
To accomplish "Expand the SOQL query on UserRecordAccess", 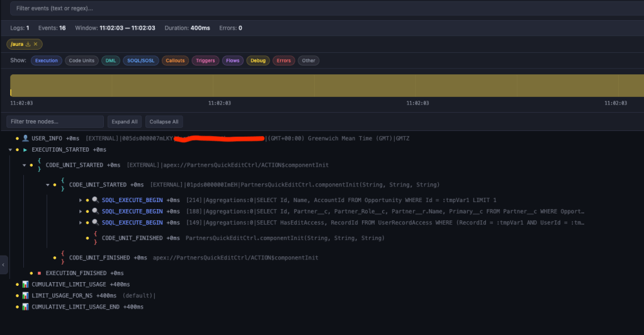I will coord(81,223).
